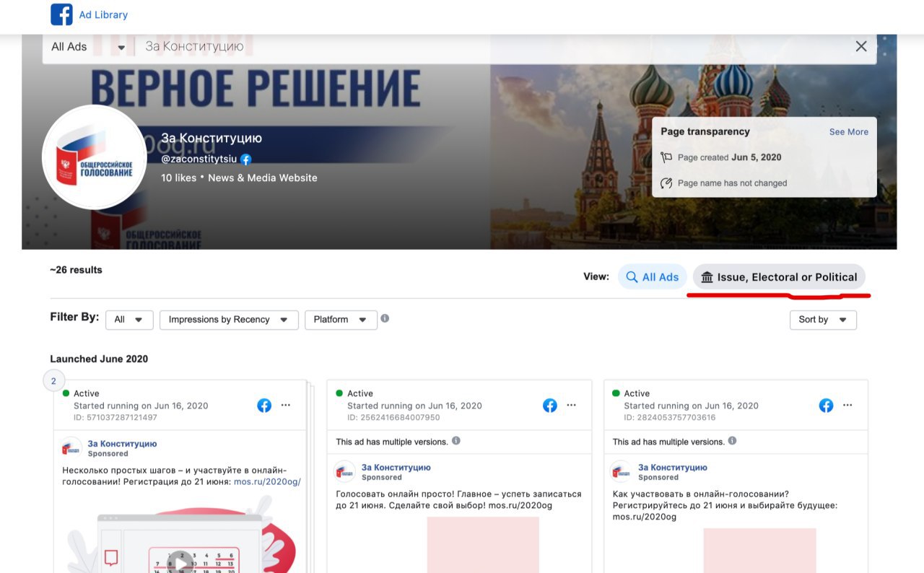Click the Facebook badge next to @zaconstitytsiu

pyautogui.click(x=246, y=159)
